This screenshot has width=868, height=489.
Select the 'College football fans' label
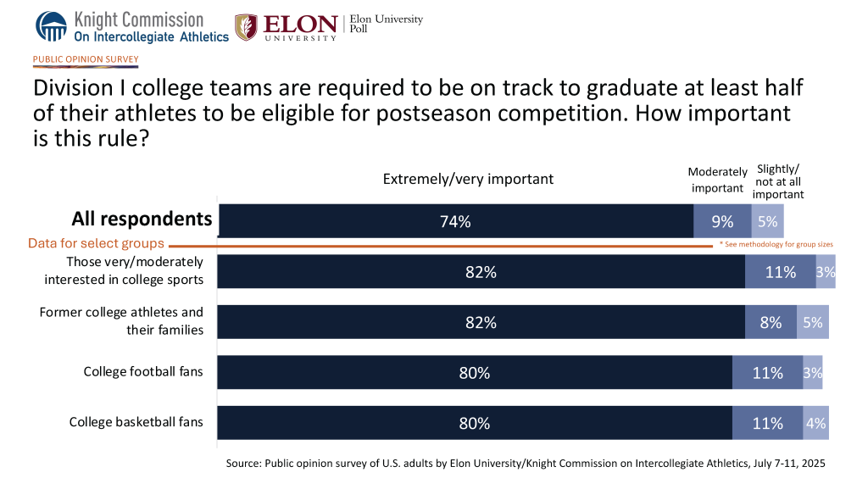(x=143, y=372)
